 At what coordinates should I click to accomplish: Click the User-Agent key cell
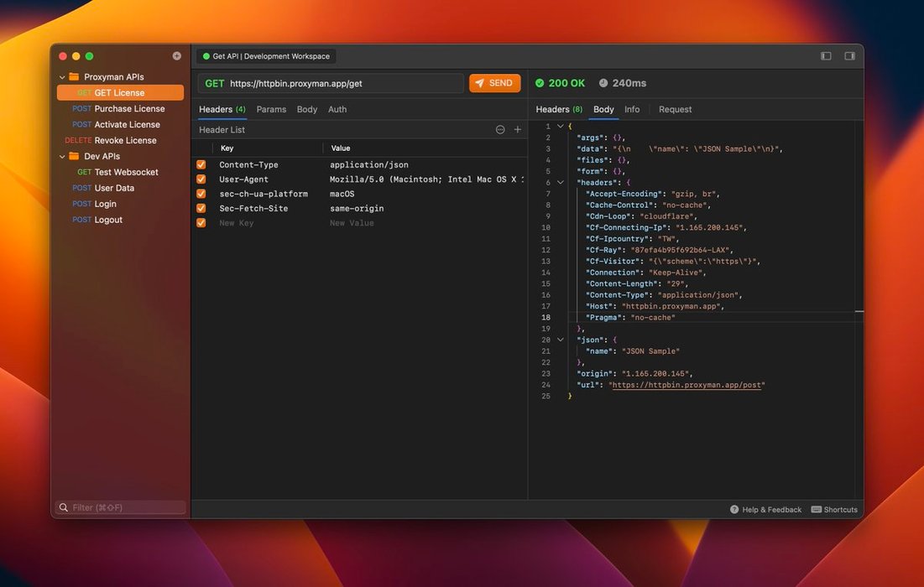pyautogui.click(x=243, y=179)
